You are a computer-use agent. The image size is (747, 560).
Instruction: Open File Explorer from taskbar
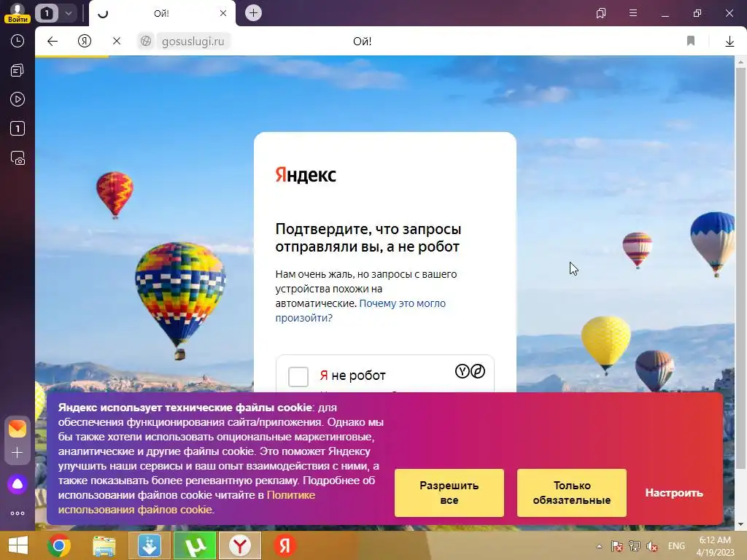(x=104, y=545)
